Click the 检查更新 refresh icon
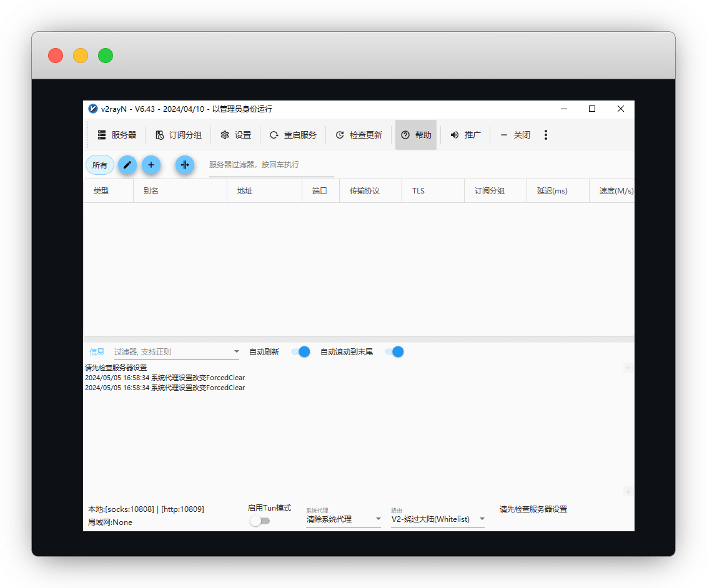 340,135
